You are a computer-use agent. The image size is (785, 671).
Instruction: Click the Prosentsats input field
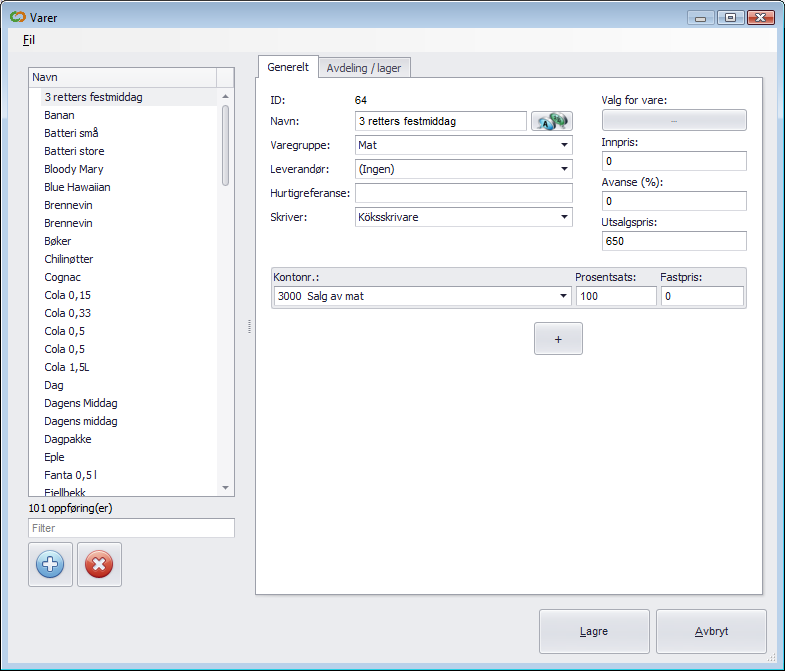click(x=616, y=296)
